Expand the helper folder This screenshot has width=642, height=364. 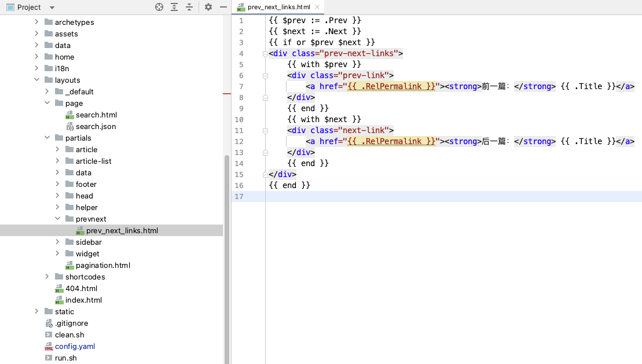tap(57, 207)
